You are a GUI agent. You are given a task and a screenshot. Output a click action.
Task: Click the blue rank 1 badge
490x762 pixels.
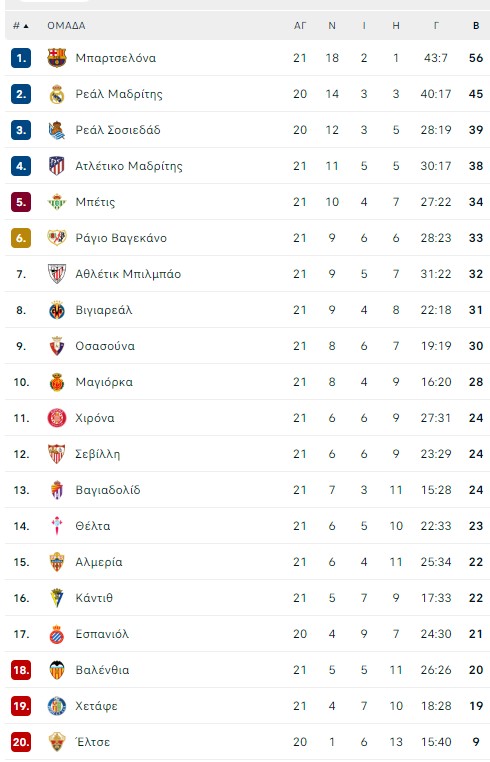(x=21, y=58)
